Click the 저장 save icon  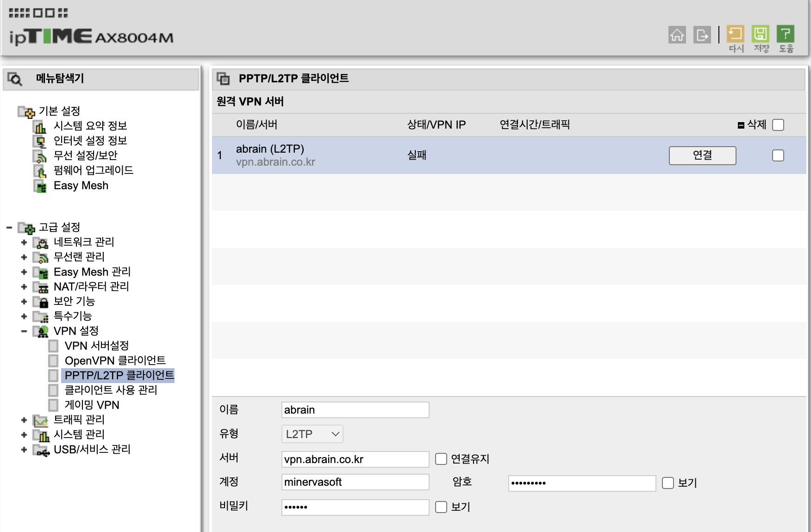tap(761, 34)
